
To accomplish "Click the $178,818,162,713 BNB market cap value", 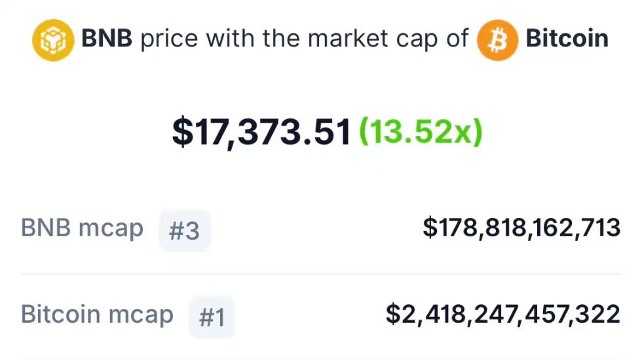I will tap(521, 228).
